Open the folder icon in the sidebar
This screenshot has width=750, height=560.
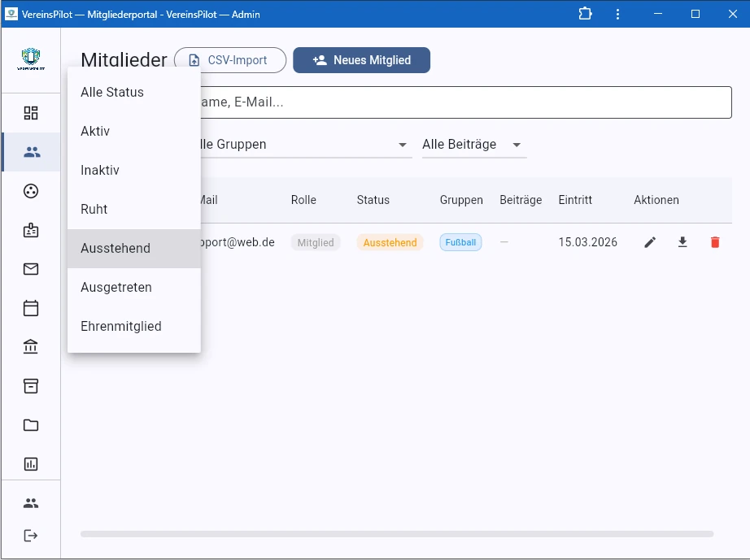point(30,425)
